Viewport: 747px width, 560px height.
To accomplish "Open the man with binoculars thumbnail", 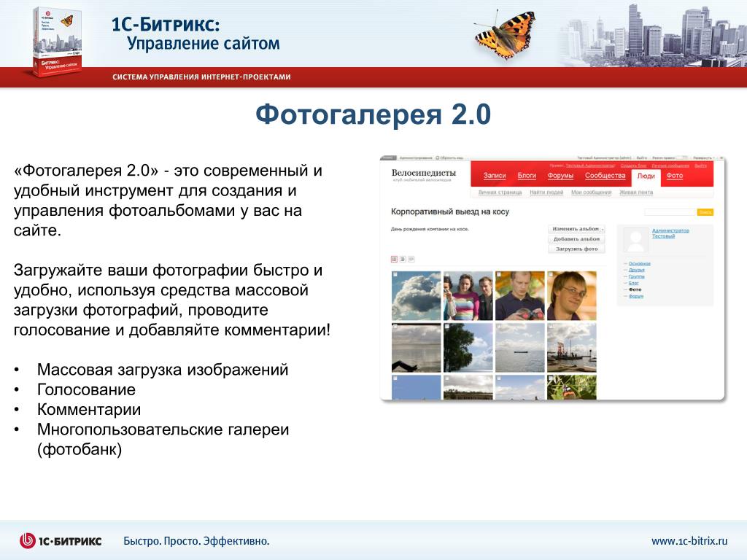I will click(520, 296).
